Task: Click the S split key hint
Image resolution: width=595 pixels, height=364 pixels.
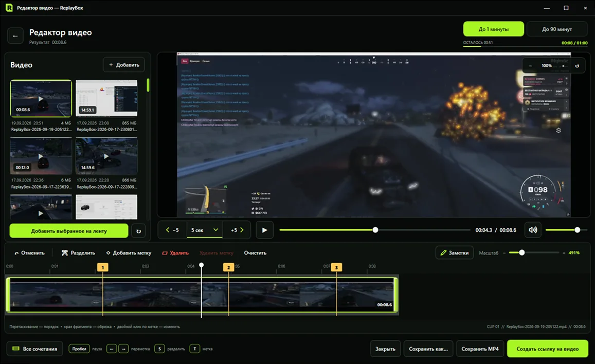Action: (x=159, y=349)
